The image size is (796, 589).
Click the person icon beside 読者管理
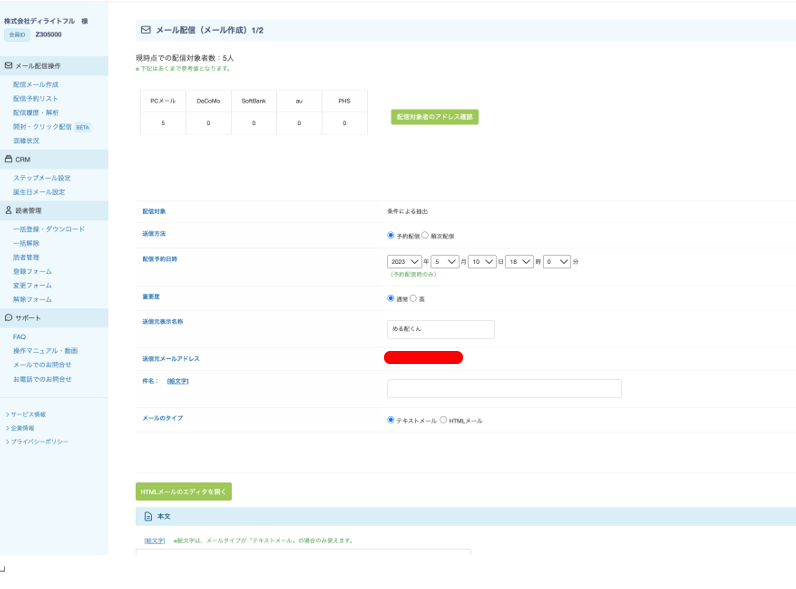click(x=9, y=210)
